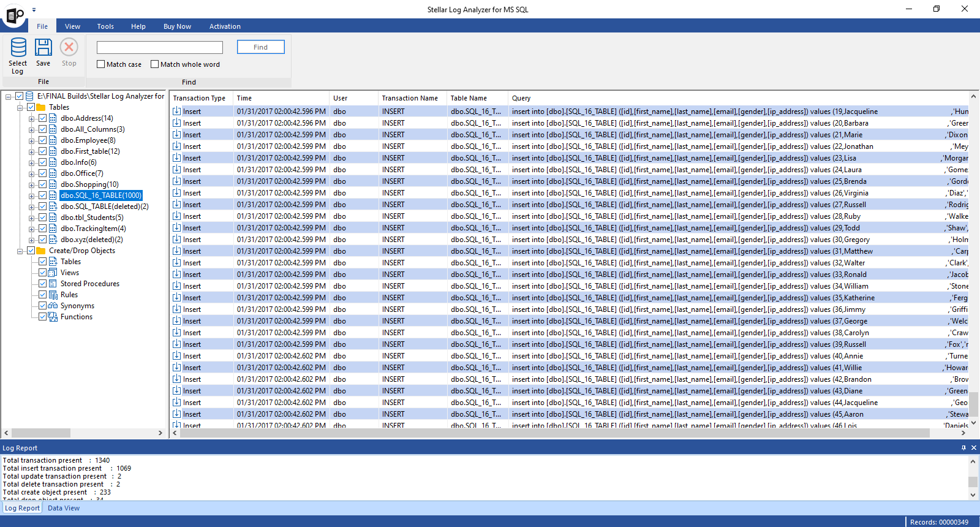Screen dimensions: 980x527
Task: Click table icon beside dbo.TrackingItem(4)
Action: [53, 229]
